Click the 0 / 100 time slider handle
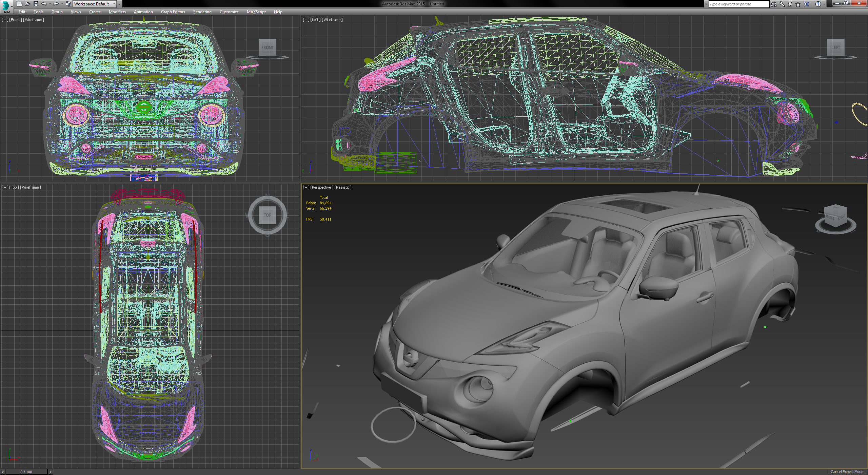 tap(26, 472)
